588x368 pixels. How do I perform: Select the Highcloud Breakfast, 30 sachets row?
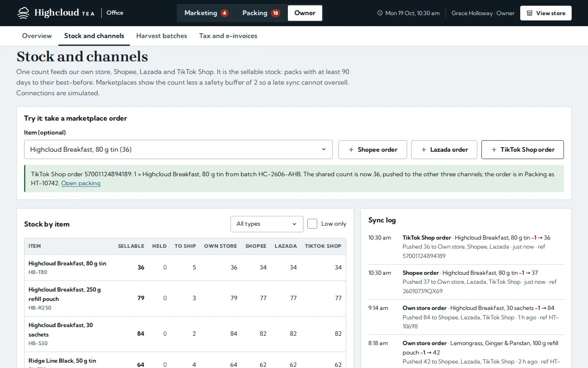pyautogui.click(x=185, y=334)
